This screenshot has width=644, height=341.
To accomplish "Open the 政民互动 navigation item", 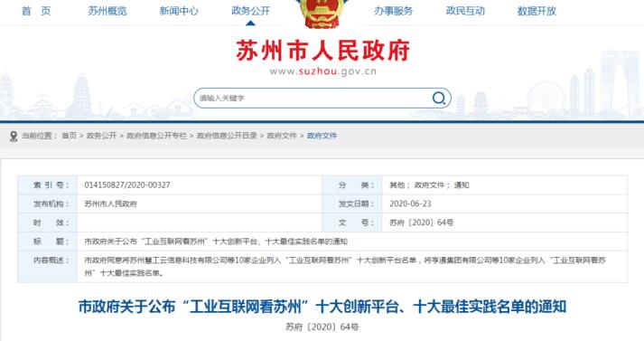I will pos(465,11).
